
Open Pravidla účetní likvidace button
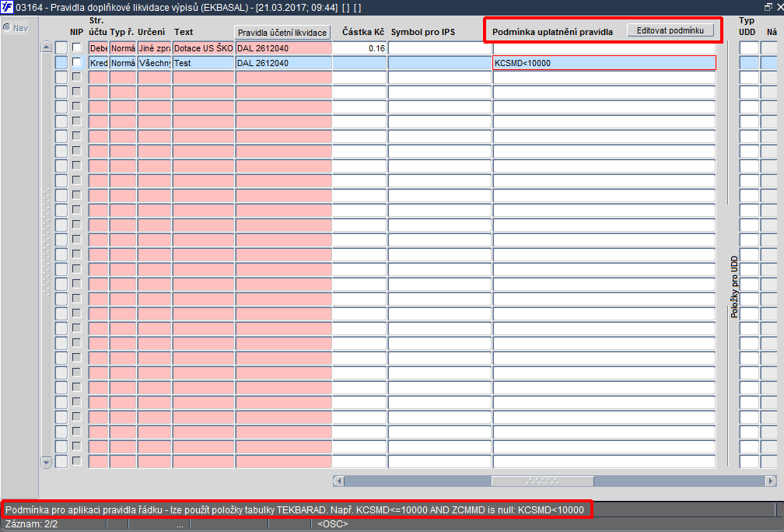click(282, 33)
